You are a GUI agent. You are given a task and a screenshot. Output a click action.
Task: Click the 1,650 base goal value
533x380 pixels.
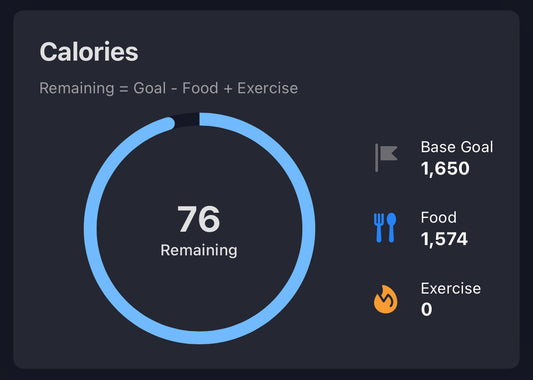[x=445, y=168]
